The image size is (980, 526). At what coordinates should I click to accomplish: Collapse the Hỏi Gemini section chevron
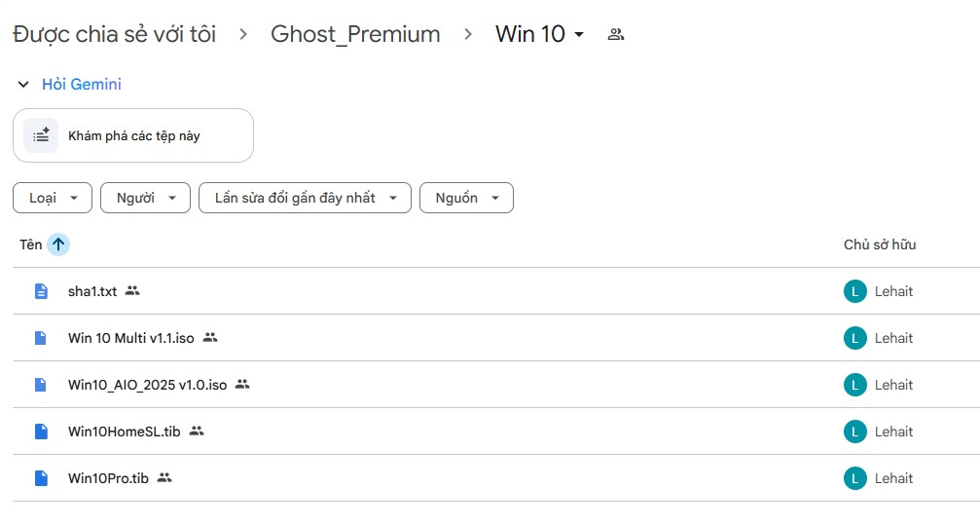click(x=23, y=85)
